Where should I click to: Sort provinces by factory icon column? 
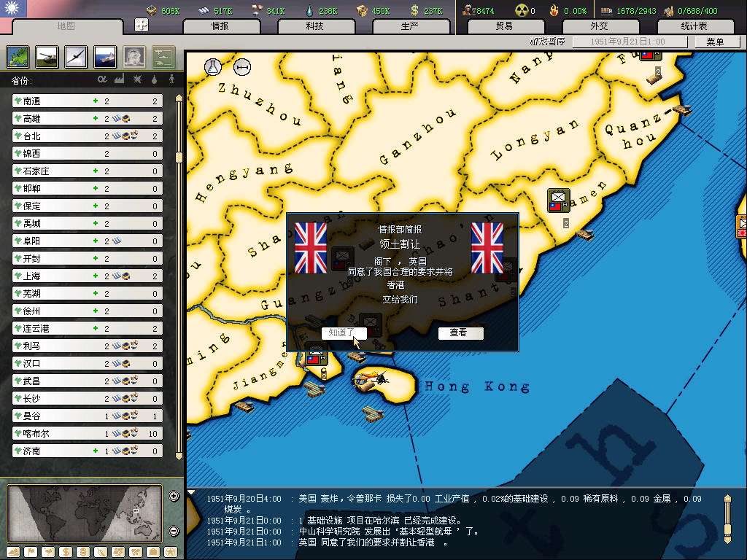coord(119,79)
